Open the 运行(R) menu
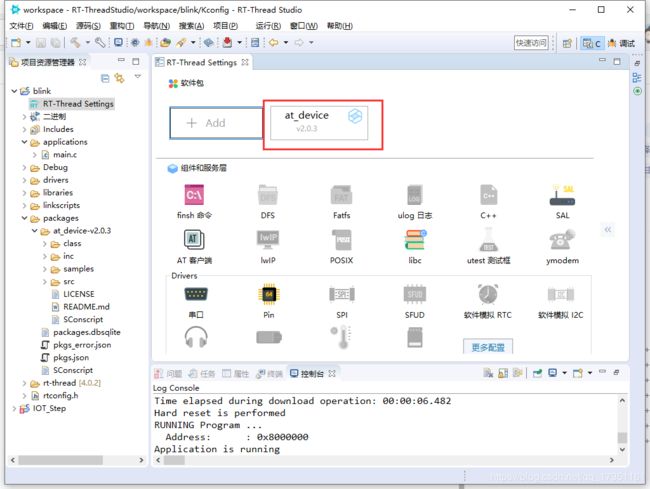The height and width of the screenshot is (489, 650). point(268,26)
